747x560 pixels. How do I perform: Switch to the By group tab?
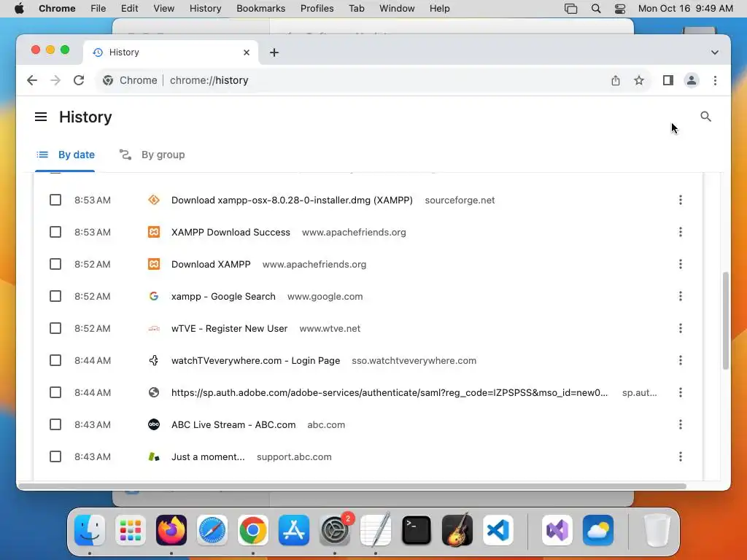(x=152, y=155)
